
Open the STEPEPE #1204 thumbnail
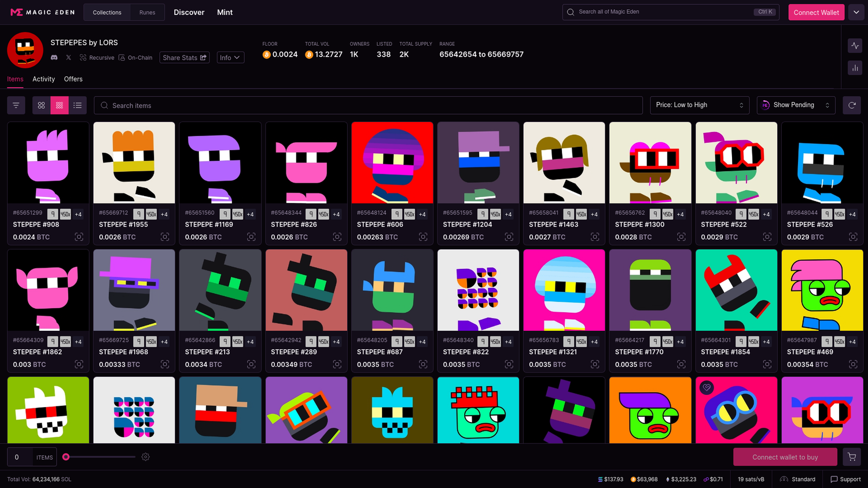pyautogui.click(x=478, y=162)
